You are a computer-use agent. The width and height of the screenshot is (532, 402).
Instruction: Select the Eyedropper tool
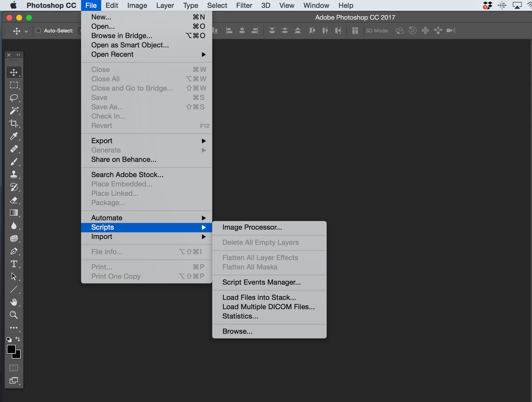(x=14, y=136)
